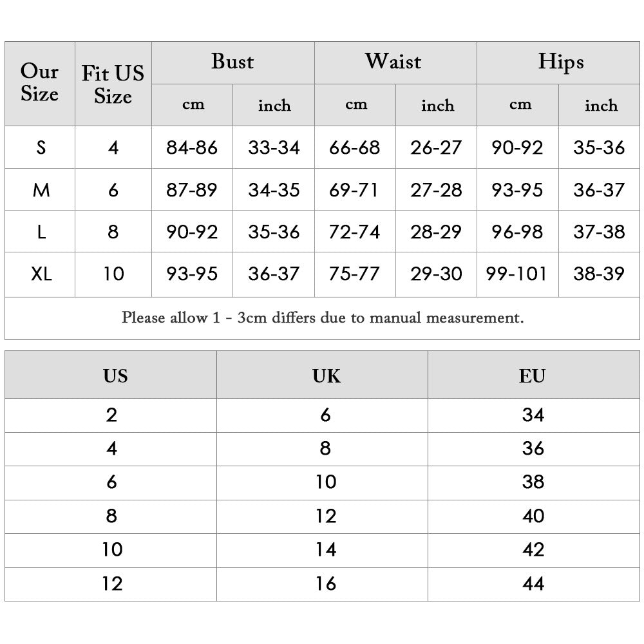The width and height of the screenshot is (644, 644).
Task: Select EU size 44 cell
Action: point(533,583)
